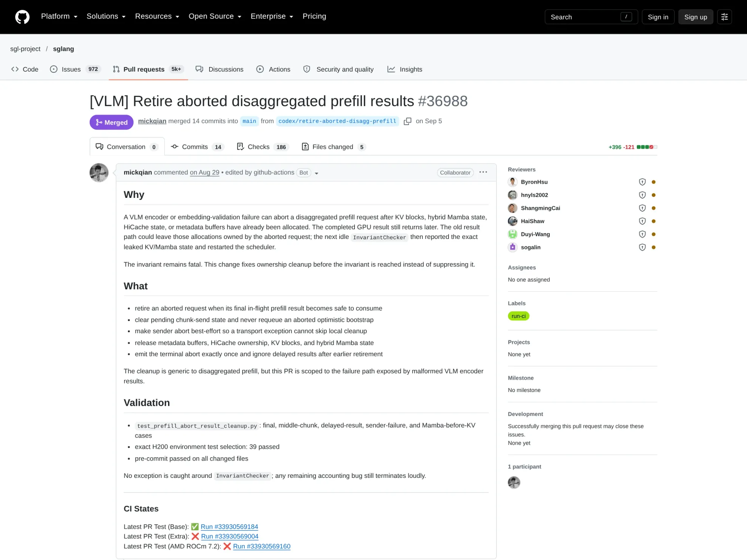Click the Sign in button
Screen dimensions: 747x560
coord(658,17)
